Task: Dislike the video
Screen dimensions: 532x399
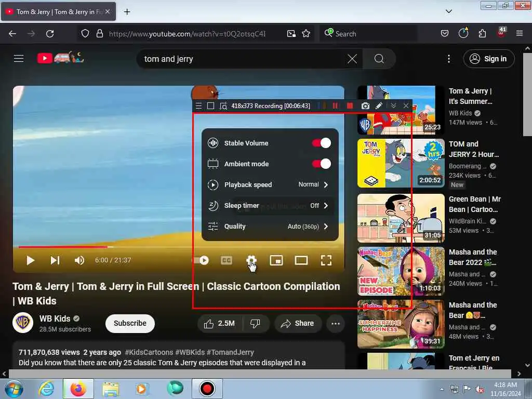Action: 255,323
